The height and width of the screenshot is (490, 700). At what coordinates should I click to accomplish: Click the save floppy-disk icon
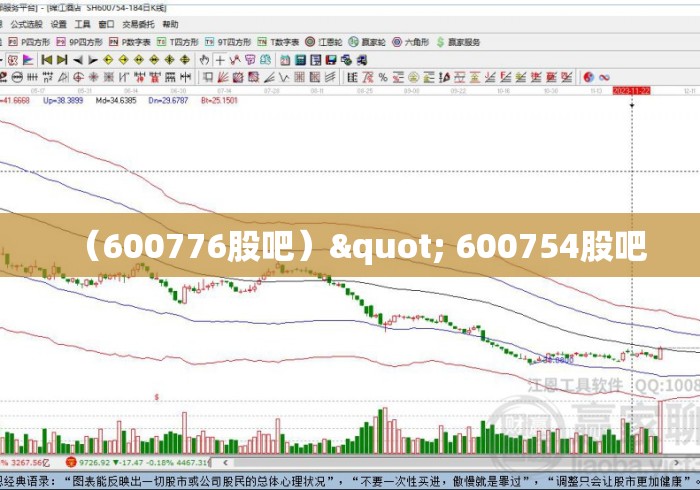(x=331, y=60)
